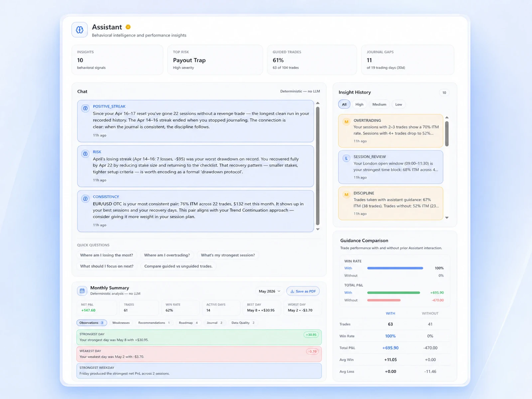Image resolution: width=532 pixels, height=399 pixels.
Task: Open the Recommendations tab
Action: (154, 323)
